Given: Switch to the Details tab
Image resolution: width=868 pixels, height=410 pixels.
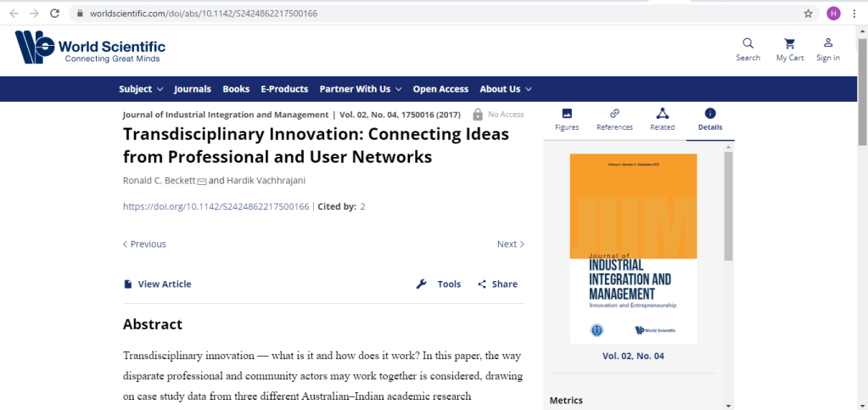Looking at the screenshot, I should click(x=710, y=119).
